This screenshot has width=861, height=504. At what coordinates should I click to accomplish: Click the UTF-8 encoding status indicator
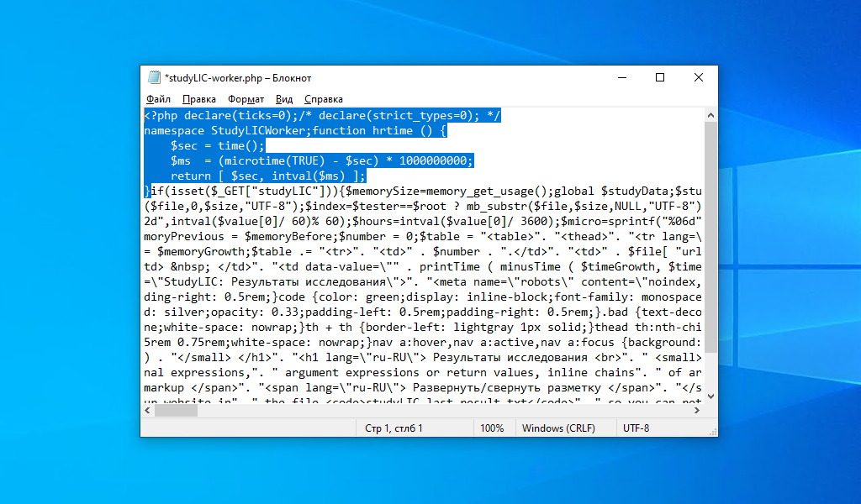[636, 428]
